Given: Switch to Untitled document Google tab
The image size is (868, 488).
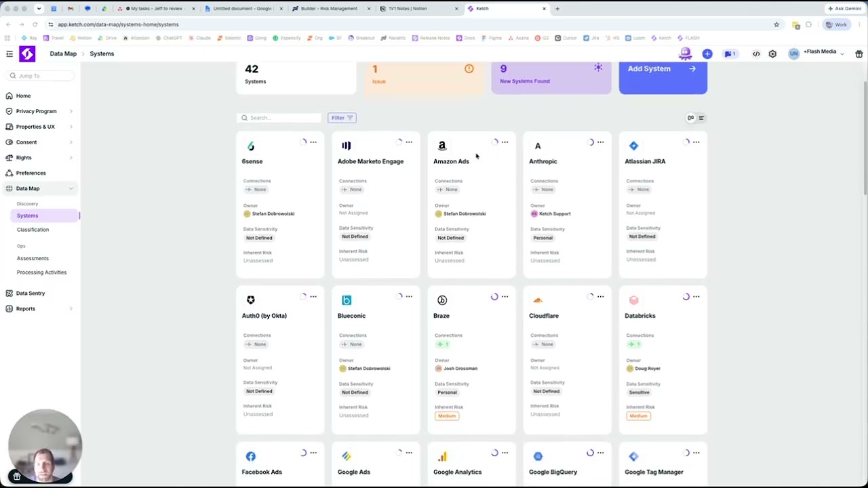Looking at the screenshot, I should [x=243, y=9].
